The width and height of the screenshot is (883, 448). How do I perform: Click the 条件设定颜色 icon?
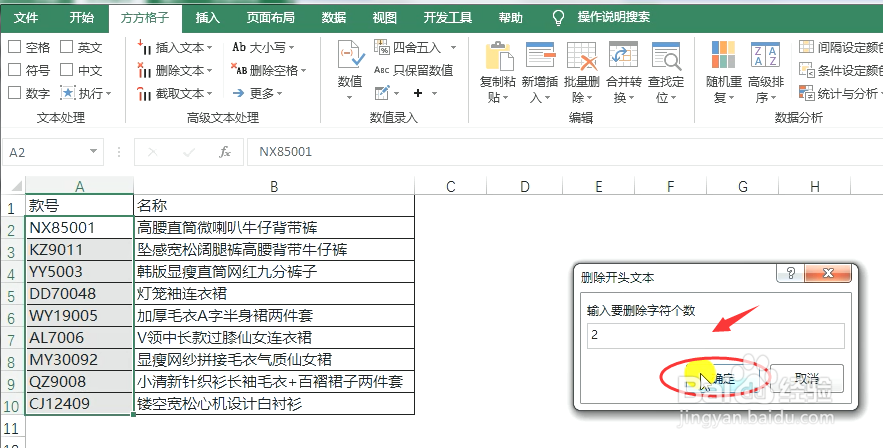[806, 70]
